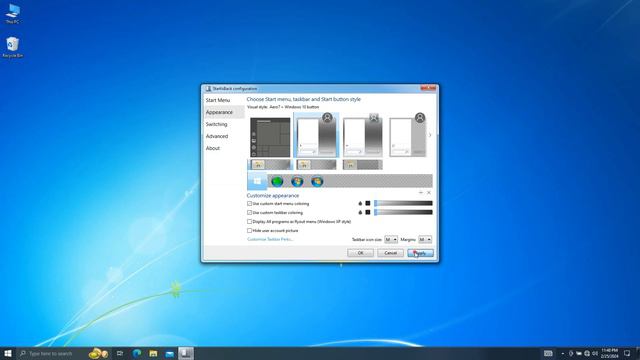Screen dimensions: 640x360
Task: Click the Apply button
Action: [x=420, y=253]
